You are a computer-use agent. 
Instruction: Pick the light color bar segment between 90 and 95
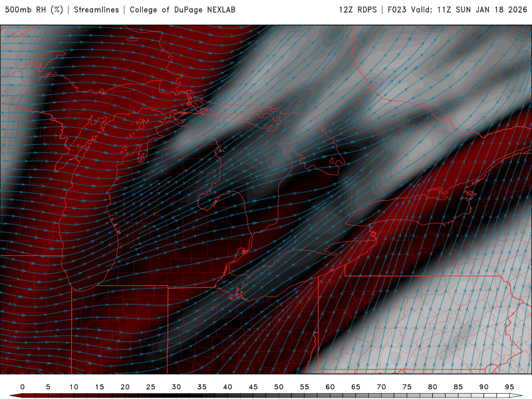496,396
